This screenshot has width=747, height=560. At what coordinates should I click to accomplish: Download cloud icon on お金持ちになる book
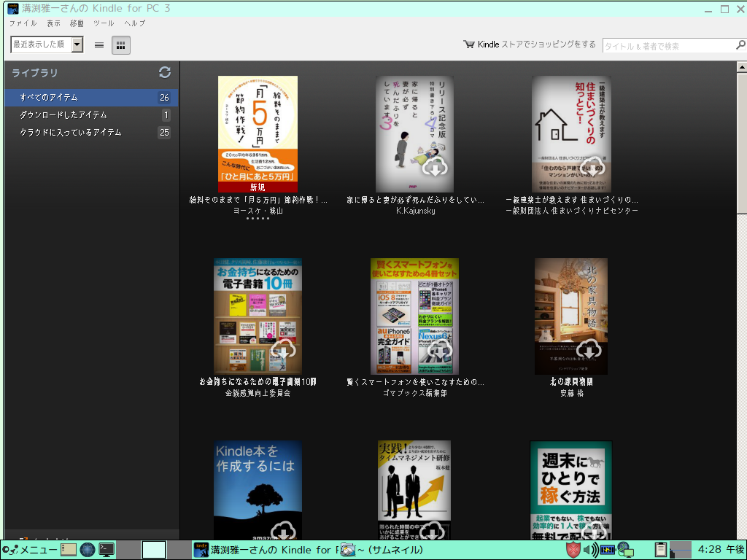tap(283, 349)
